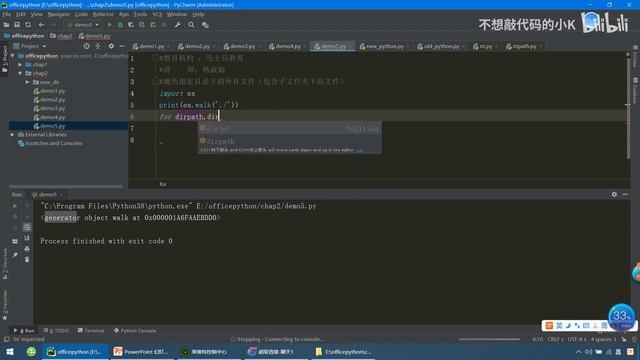Viewport: 640px width, 360px height.
Task: Click the fold marker beside line 1
Action: pos(155,58)
